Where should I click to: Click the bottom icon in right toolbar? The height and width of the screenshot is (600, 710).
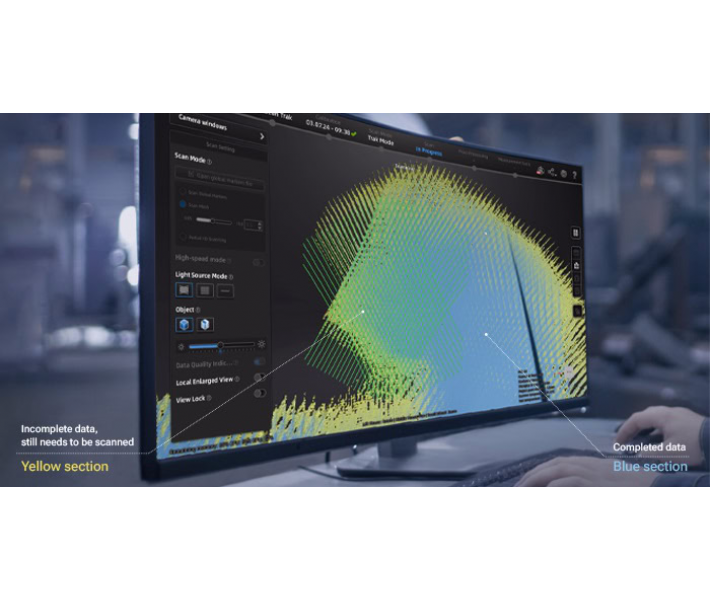click(x=578, y=311)
